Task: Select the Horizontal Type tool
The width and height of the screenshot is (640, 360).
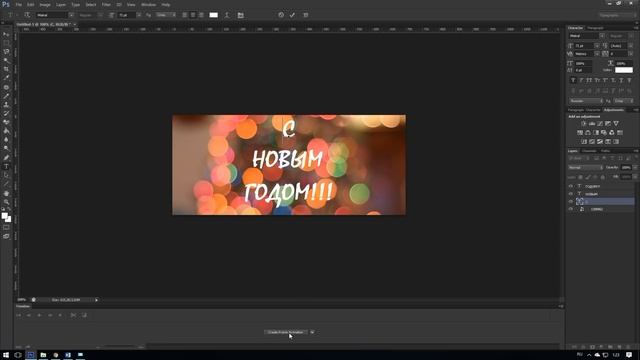Action: coord(6,167)
